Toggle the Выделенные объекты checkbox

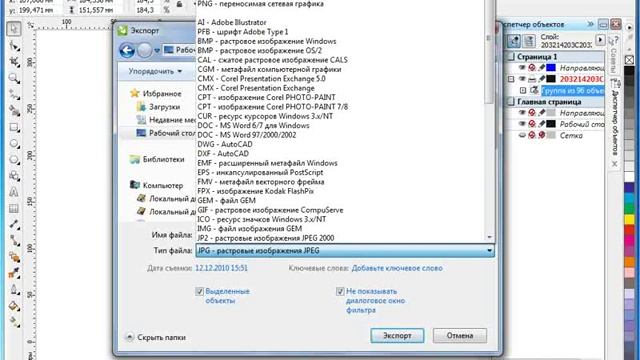point(199,291)
